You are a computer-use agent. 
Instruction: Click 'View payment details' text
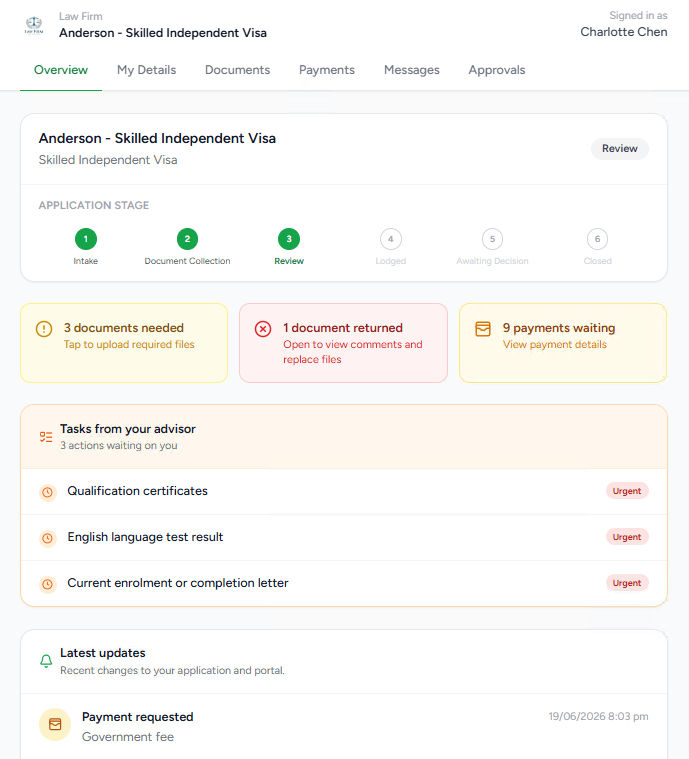(x=554, y=345)
